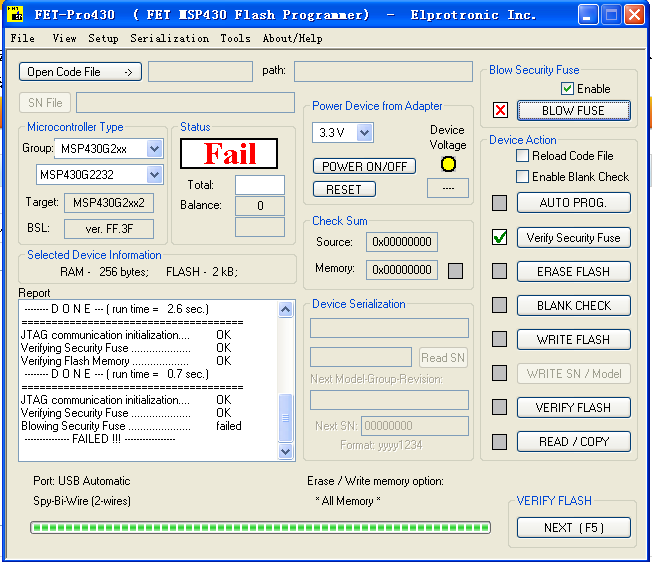Click the Verify Security Fuse button

point(573,237)
